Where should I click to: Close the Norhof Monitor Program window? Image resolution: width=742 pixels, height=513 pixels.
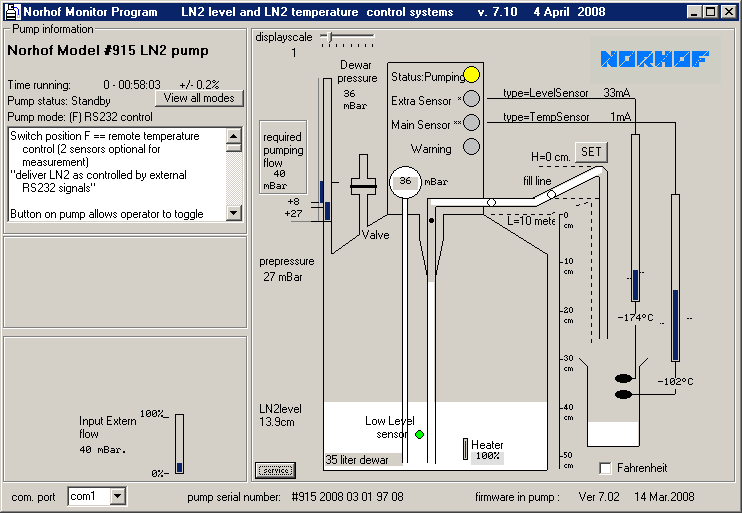[x=729, y=12]
